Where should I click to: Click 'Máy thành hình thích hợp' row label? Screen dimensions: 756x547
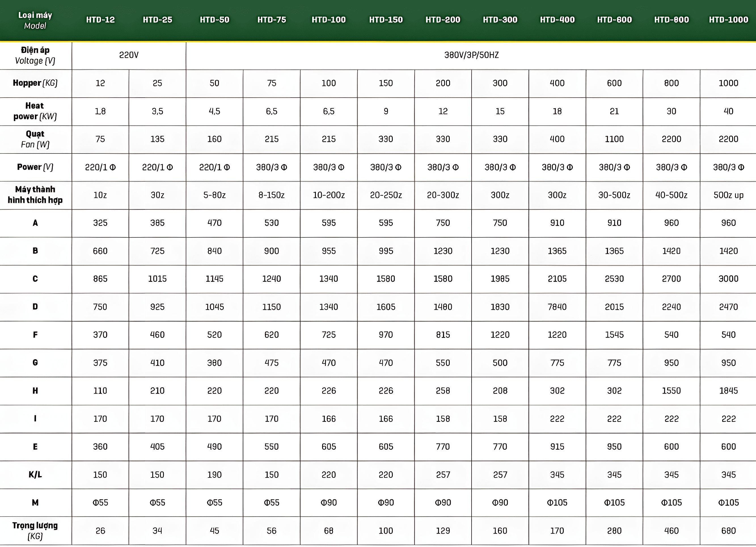(35, 195)
